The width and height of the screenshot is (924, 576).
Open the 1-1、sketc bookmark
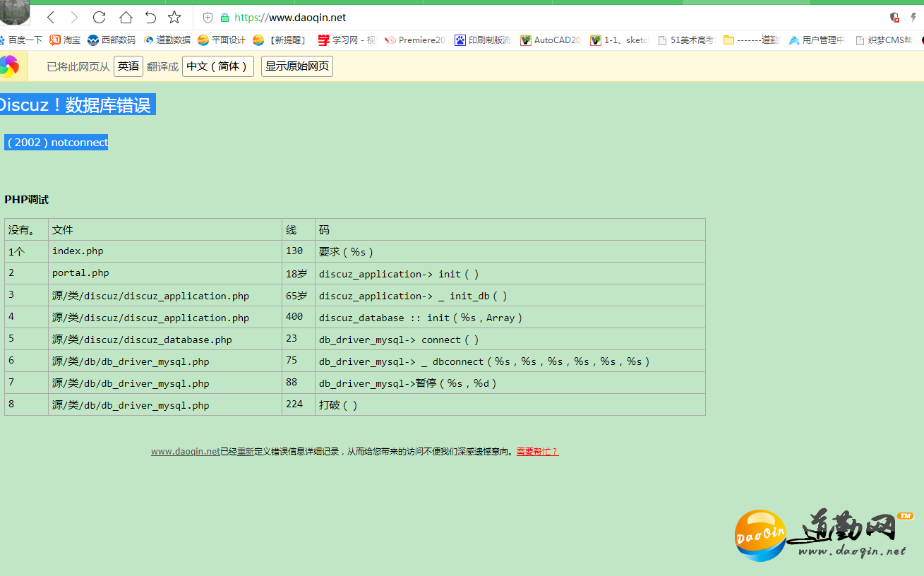click(619, 40)
